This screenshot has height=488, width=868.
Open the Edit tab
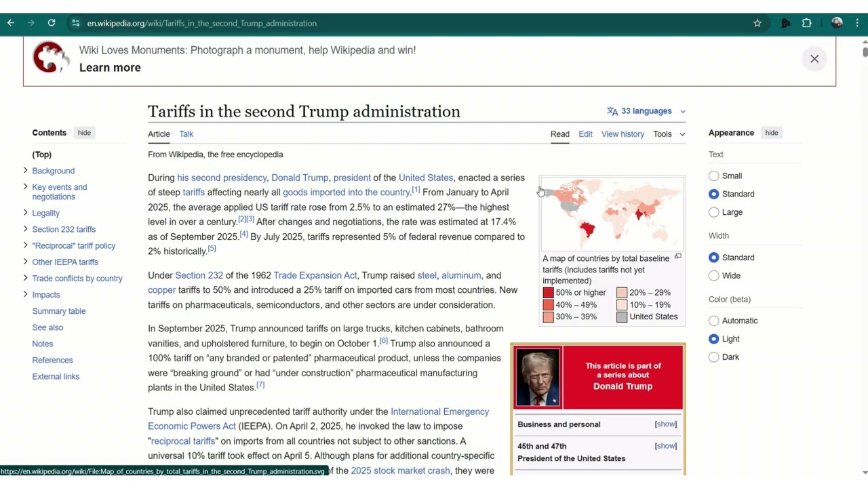point(585,134)
